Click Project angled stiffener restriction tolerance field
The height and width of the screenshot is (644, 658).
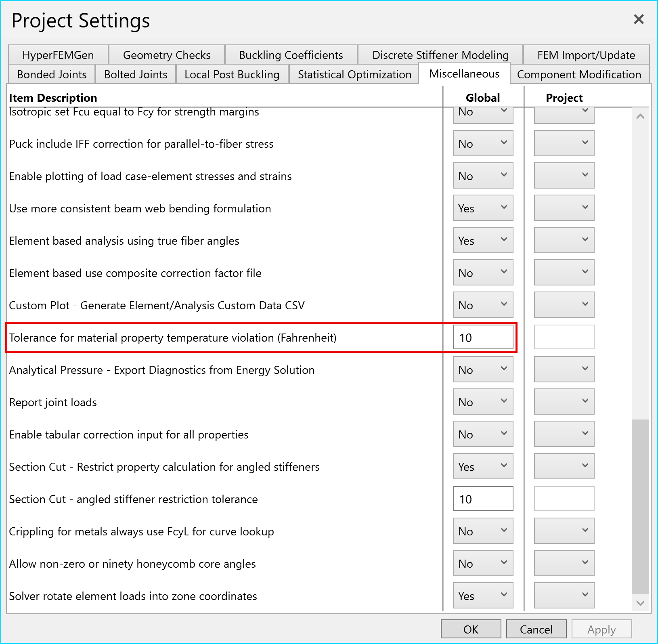click(x=564, y=499)
